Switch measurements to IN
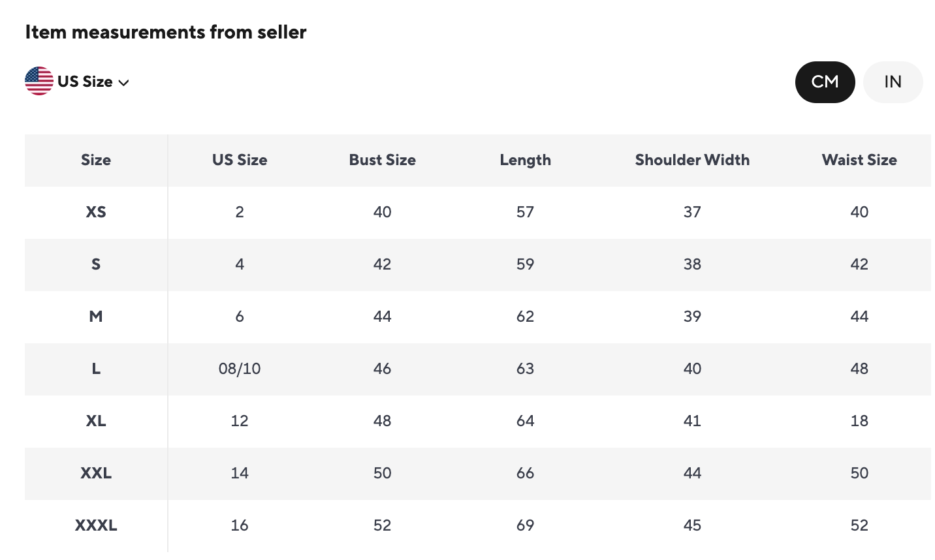This screenshot has height=560, width=935. 893,82
